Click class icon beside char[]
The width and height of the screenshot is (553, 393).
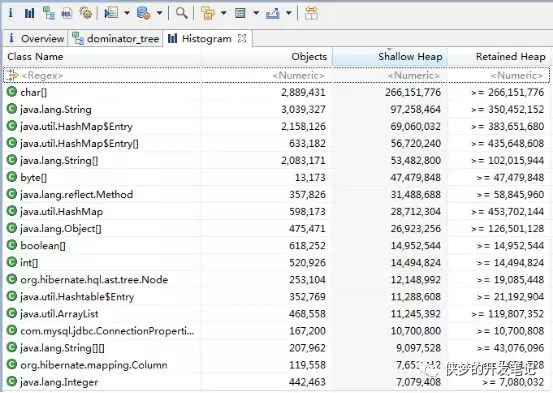[x=12, y=92]
